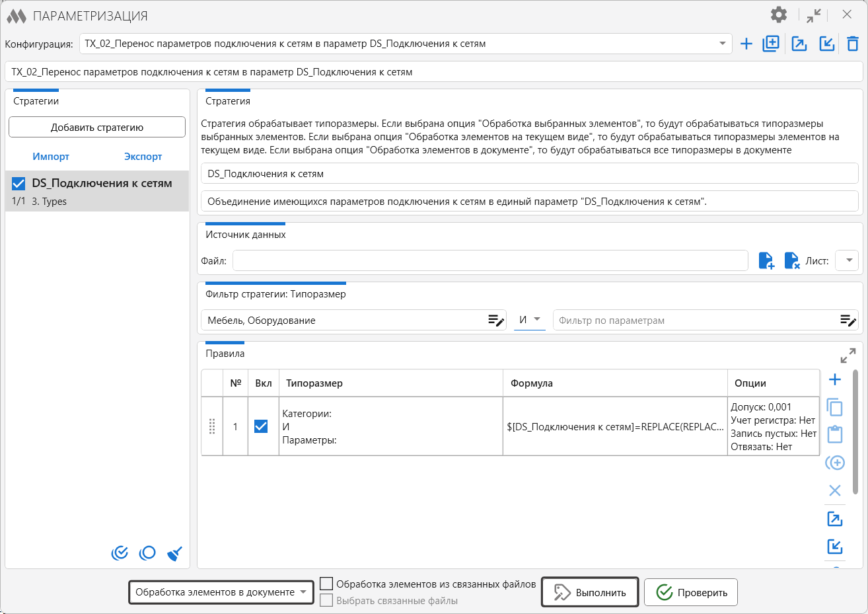Duplicate the current configuration
The image size is (868, 614).
(771, 44)
